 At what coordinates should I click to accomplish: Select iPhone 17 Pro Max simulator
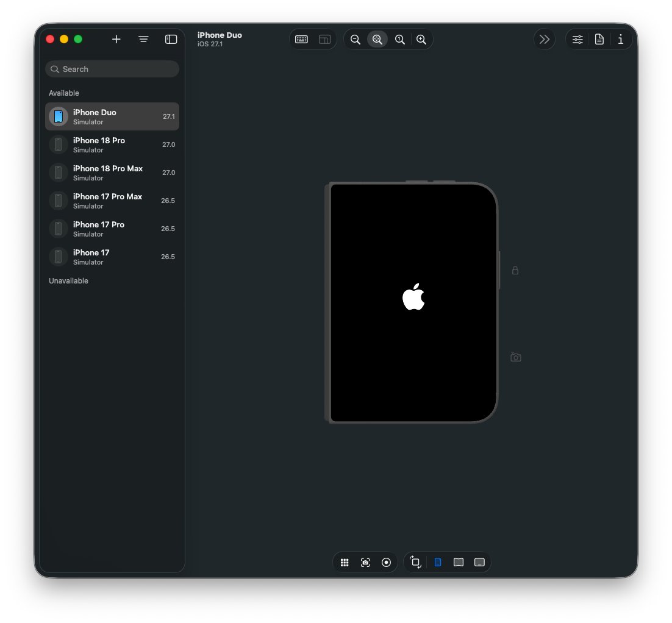[112, 201]
